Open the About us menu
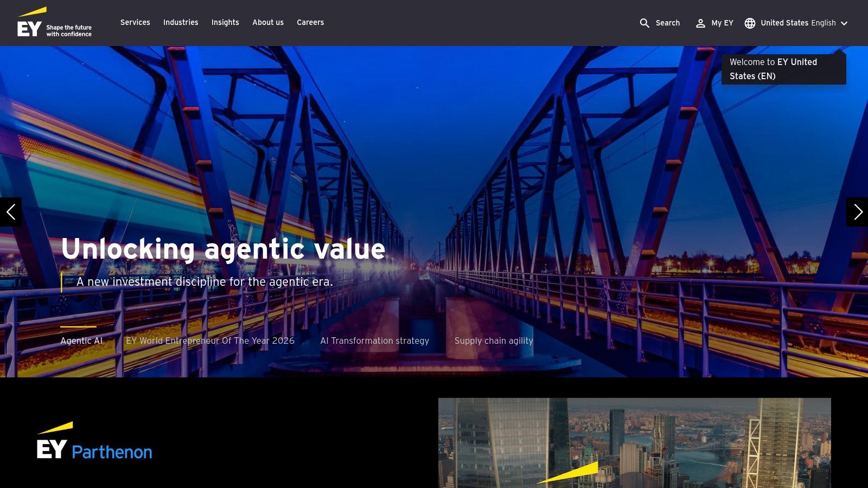This screenshot has width=868, height=488. [268, 22]
